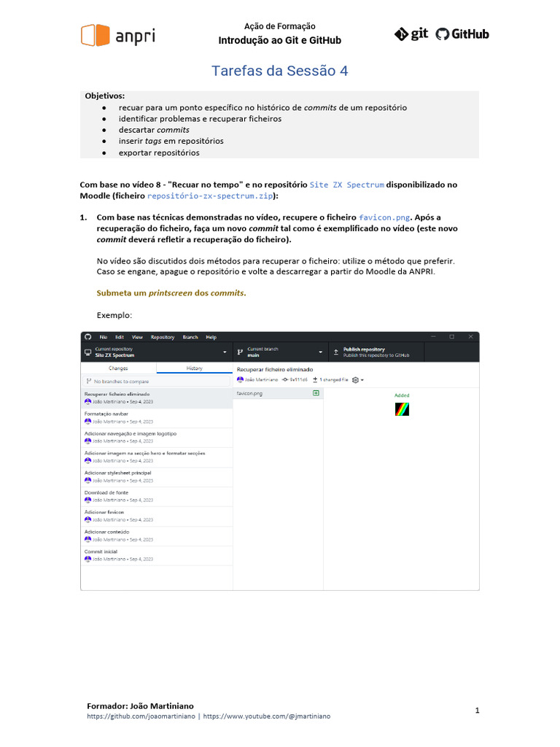The image size is (560, 747).
Task: Close the GitHub Desktop window
Action: click(x=470, y=337)
